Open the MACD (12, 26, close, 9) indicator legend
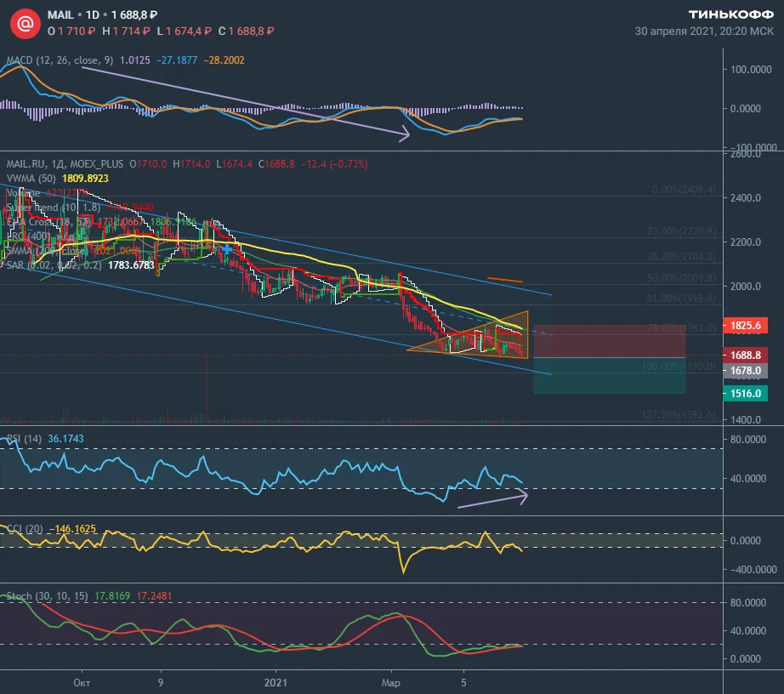Screen dimensions: 784x694 [60, 60]
